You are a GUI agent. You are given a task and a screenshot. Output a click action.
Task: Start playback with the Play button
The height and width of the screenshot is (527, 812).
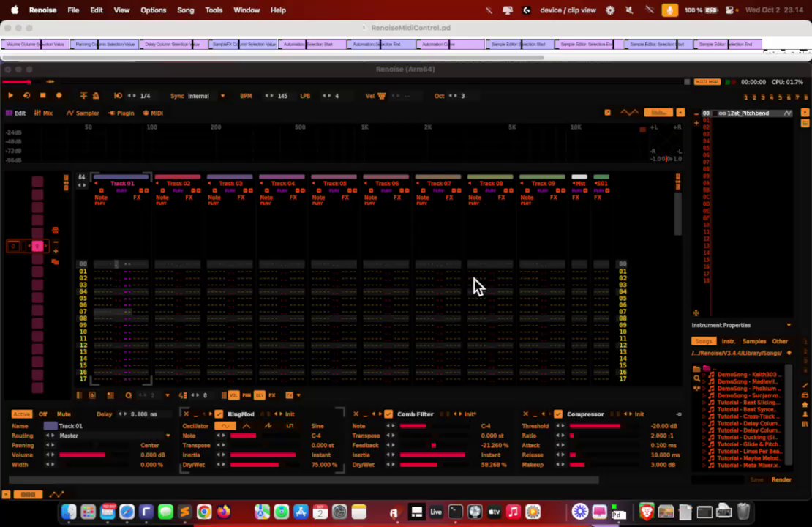pyautogui.click(x=10, y=95)
